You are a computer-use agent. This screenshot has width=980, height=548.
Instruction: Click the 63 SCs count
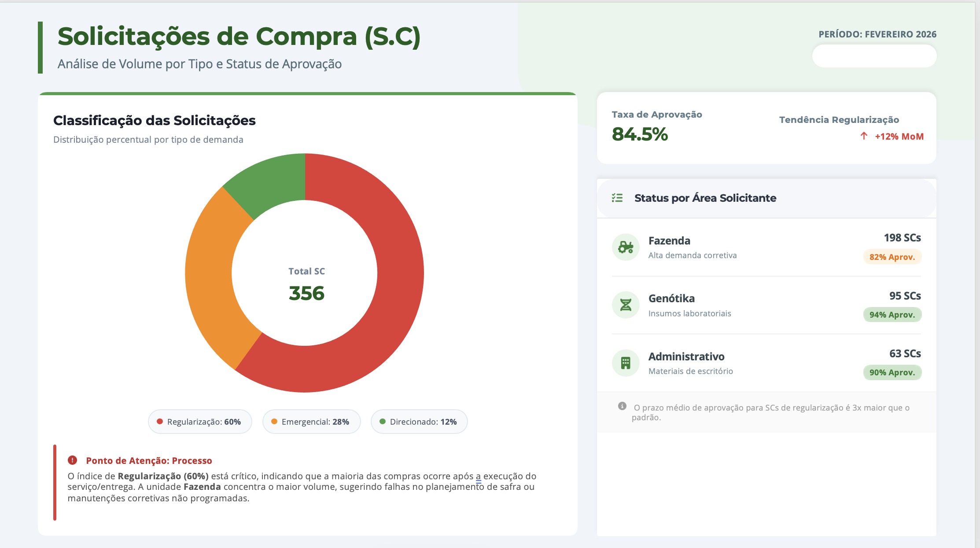pos(905,353)
